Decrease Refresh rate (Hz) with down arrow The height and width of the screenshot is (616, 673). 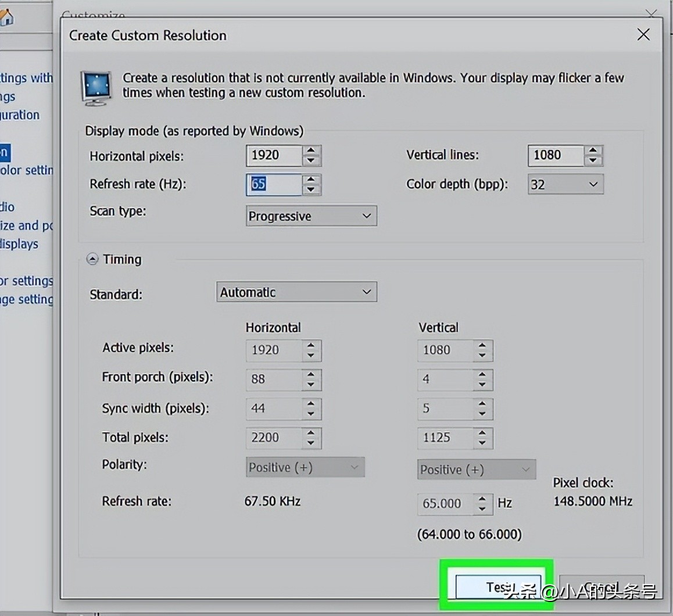[312, 189]
